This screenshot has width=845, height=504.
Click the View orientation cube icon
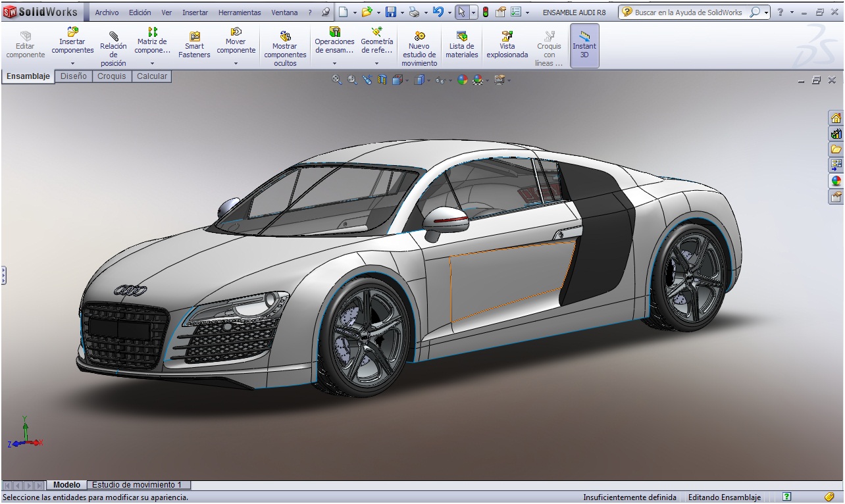[397, 80]
